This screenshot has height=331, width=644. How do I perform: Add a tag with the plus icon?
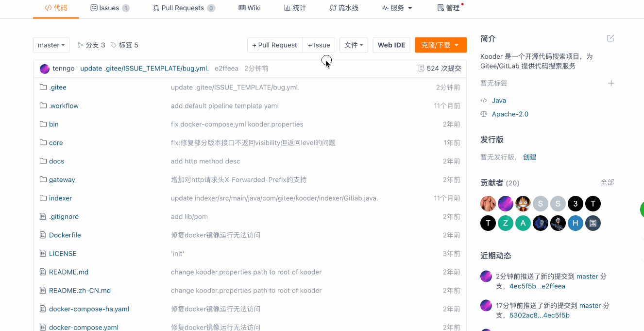click(611, 83)
